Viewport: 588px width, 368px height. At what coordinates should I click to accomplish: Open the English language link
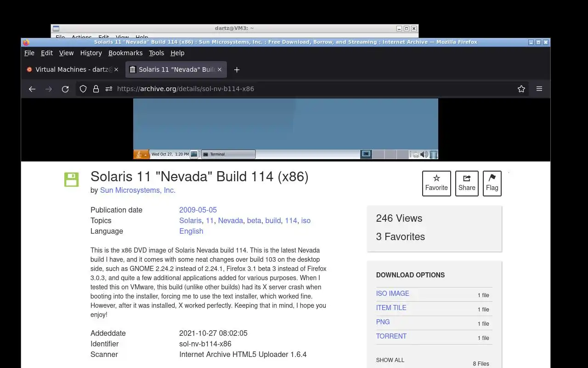coord(191,231)
